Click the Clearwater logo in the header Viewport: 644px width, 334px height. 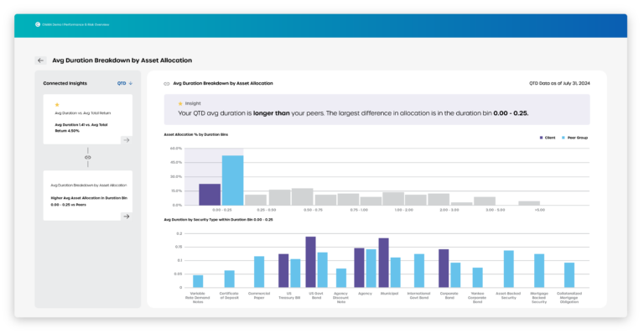38,24
